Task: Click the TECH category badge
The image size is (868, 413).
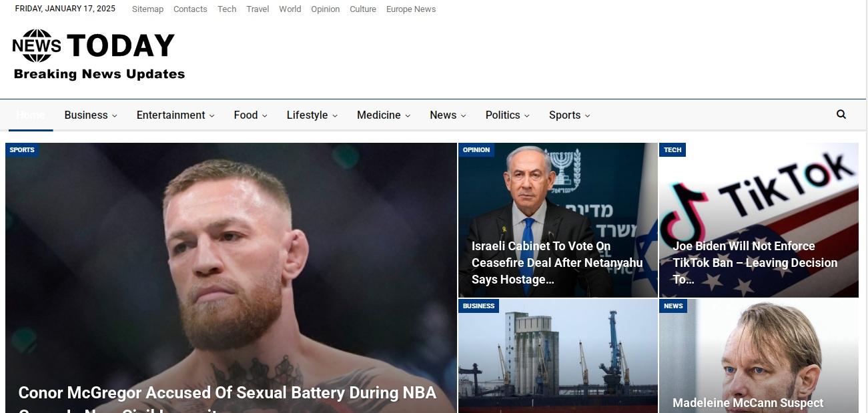Action: (673, 150)
